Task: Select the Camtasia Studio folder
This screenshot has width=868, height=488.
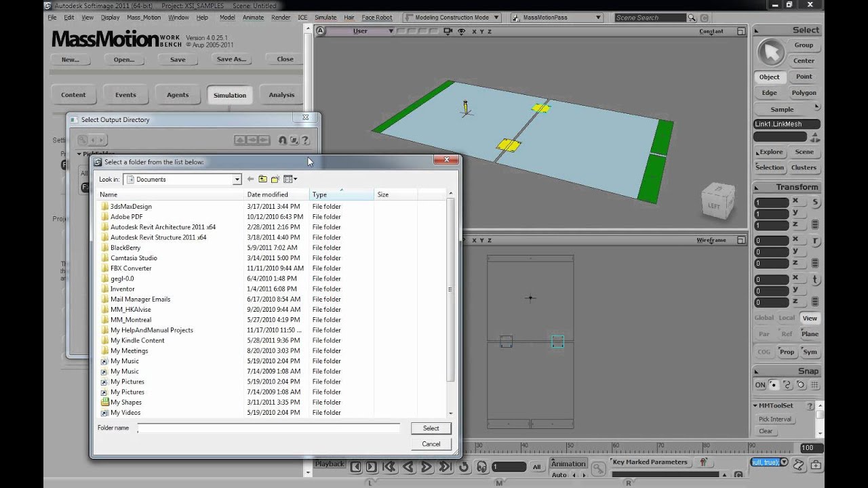Action: tap(134, 258)
